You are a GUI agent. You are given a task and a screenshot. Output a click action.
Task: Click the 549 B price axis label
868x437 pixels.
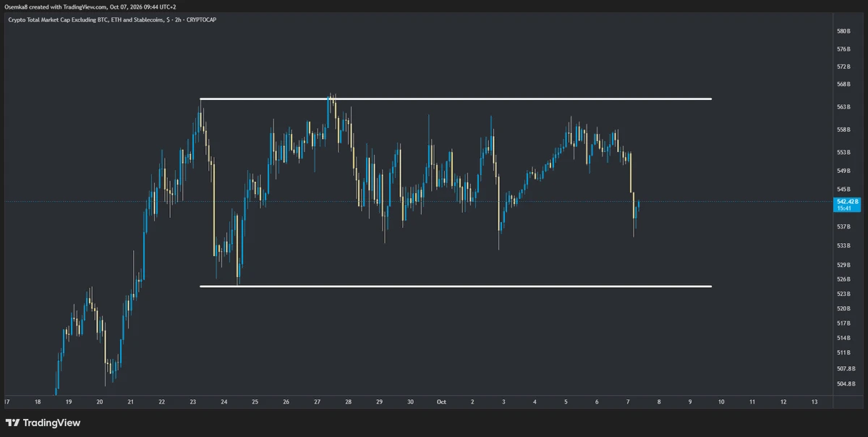click(843, 171)
